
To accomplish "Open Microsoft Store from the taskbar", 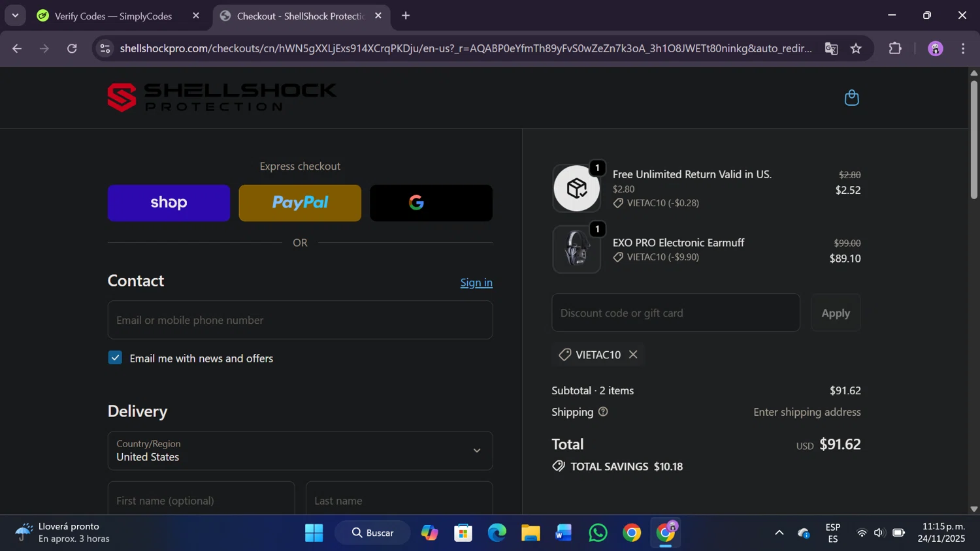I will (x=463, y=533).
